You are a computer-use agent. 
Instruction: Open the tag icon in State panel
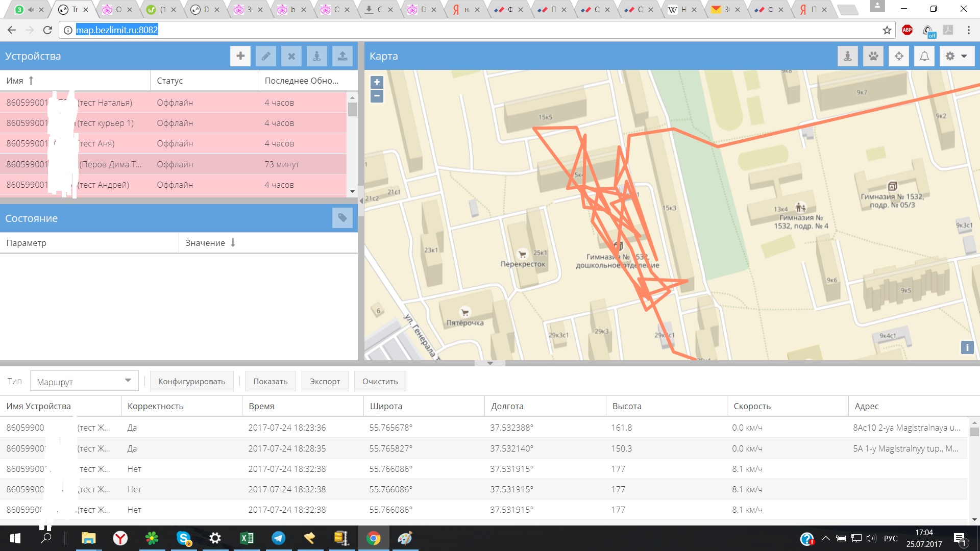click(x=342, y=218)
